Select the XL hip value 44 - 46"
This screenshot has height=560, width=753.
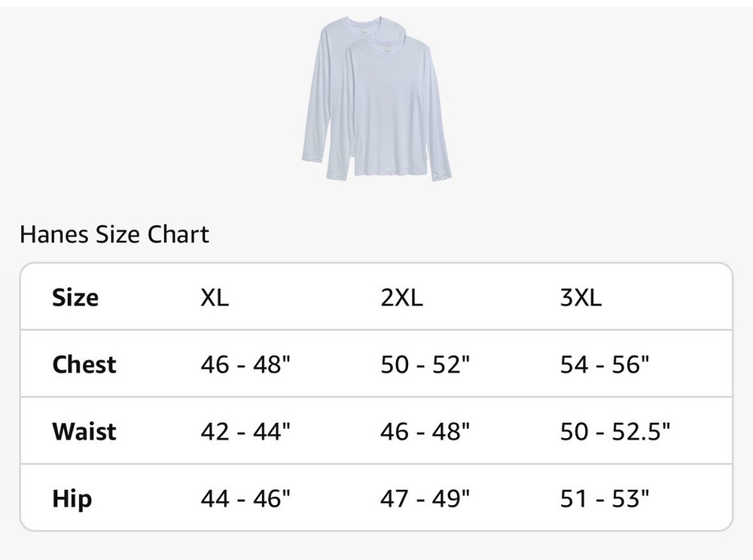[245, 498]
